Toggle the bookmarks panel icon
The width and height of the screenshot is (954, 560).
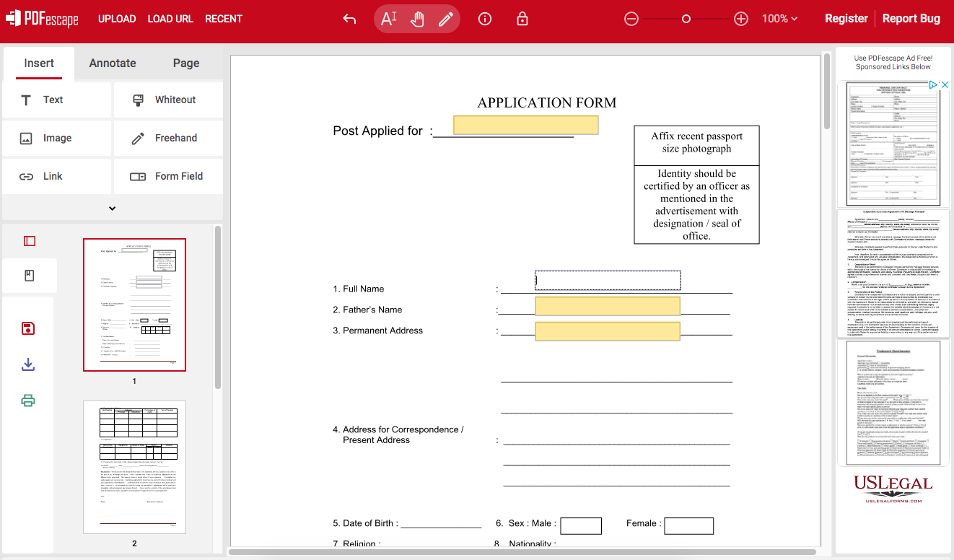pyautogui.click(x=29, y=275)
